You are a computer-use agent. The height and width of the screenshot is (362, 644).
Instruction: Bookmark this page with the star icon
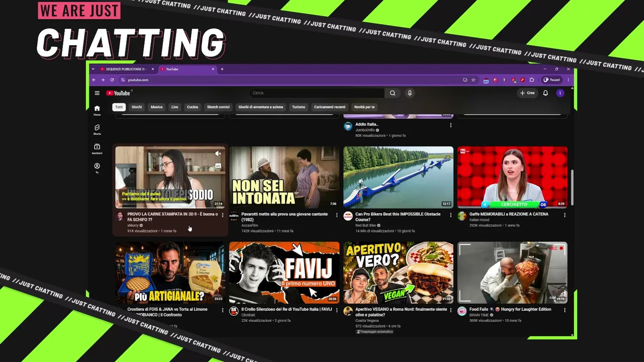[473, 80]
